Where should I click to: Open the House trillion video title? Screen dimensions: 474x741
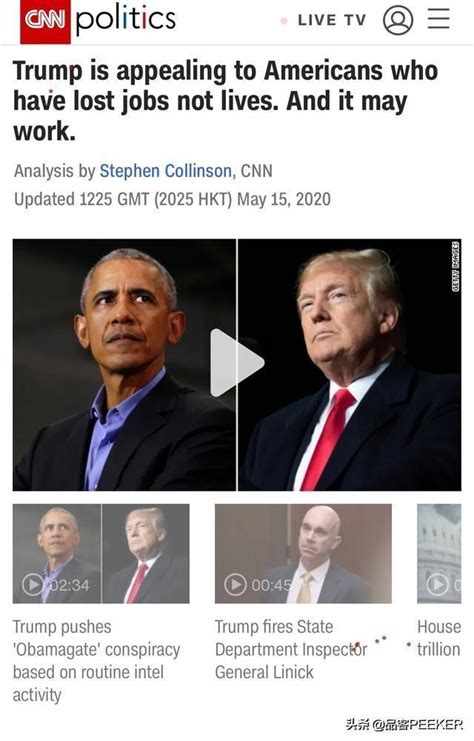click(439, 638)
